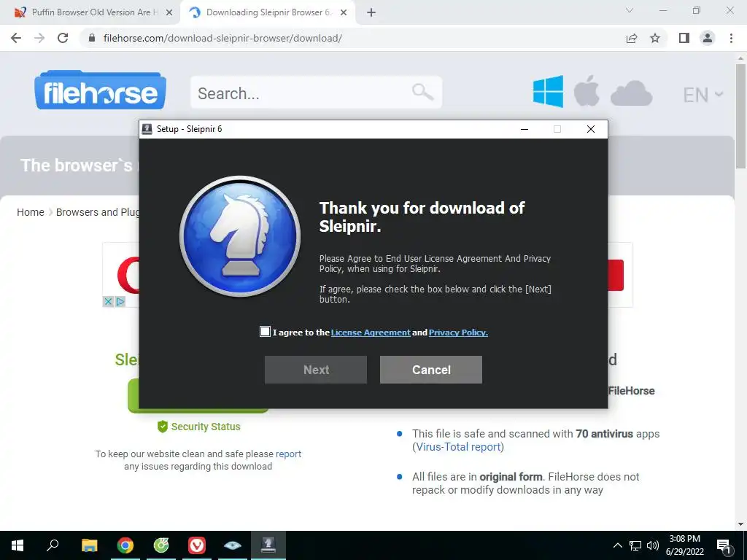Image resolution: width=747 pixels, height=560 pixels.
Task: Close the Downloading Sleipnir Browser tab
Action: pos(344,13)
